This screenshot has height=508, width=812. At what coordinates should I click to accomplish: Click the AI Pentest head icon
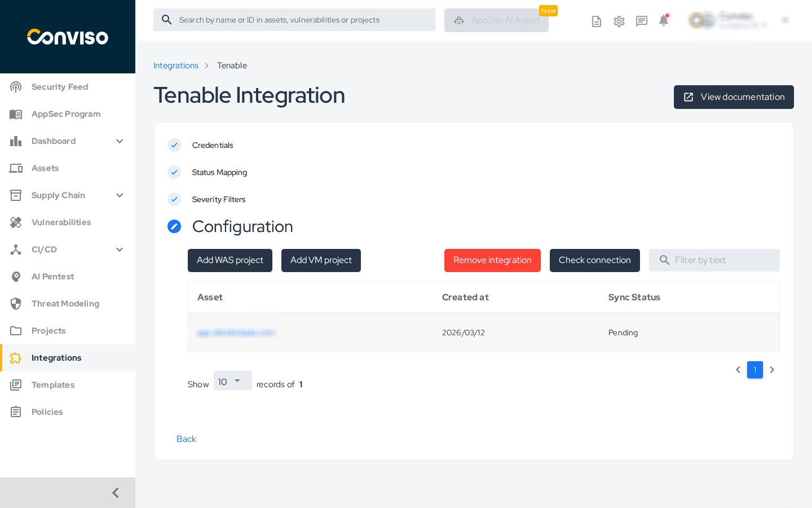click(16, 277)
